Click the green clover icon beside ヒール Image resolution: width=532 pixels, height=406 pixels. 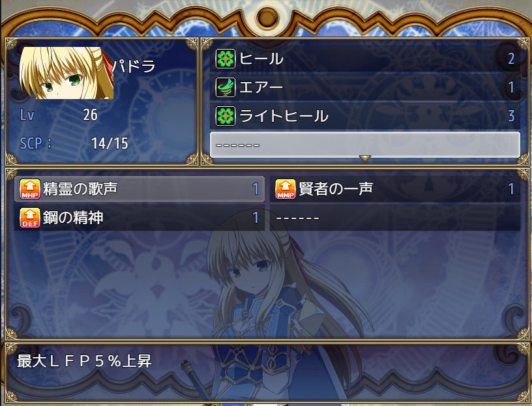(226, 59)
